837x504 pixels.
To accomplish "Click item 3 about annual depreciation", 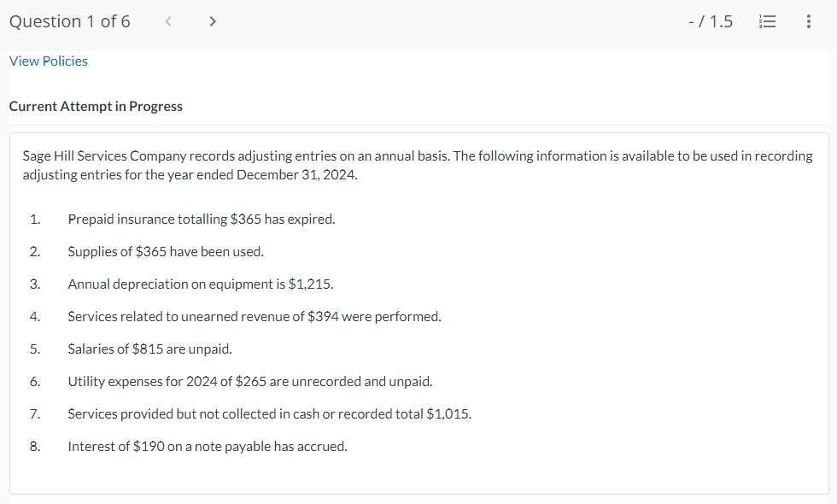I will (201, 284).
